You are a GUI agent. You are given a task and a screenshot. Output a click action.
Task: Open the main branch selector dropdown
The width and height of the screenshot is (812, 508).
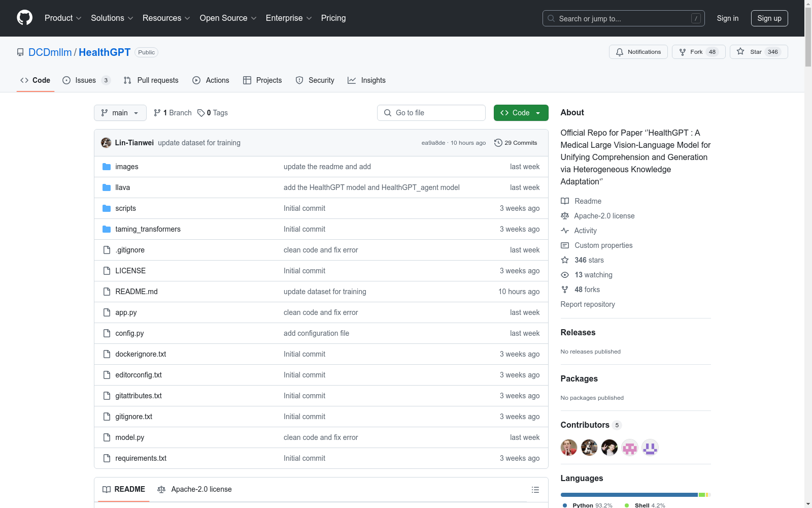pos(120,113)
